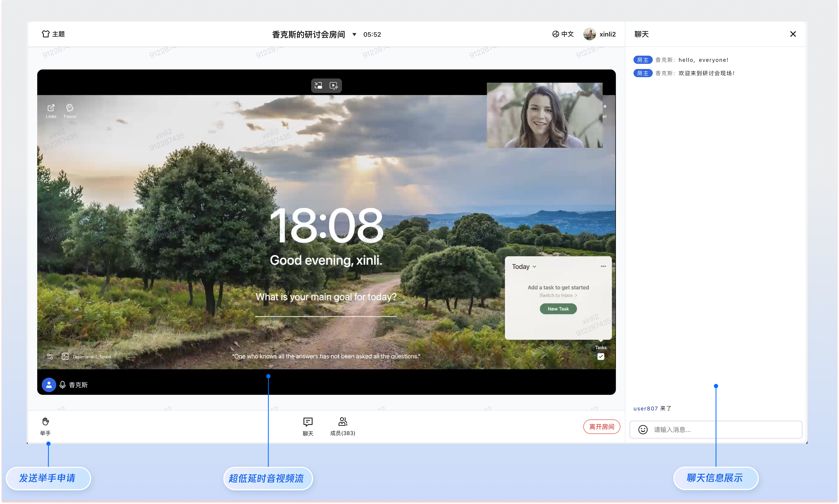Image resolution: width=839 pixels, height=504 pixels.
Task: Click the raise hand (举手) icon
Action: tap(45, 422)
